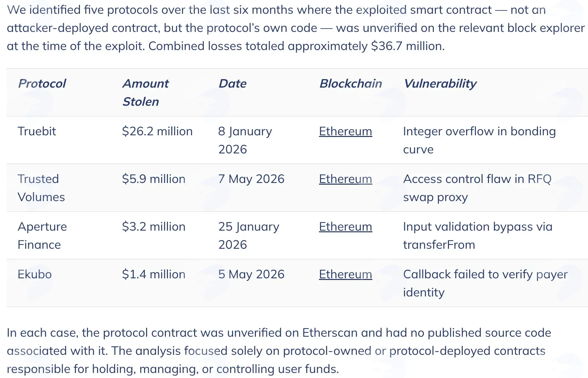Select the 8 January 2026 date cell
Viewport: 588px width, 378px height.
(245, 140)
